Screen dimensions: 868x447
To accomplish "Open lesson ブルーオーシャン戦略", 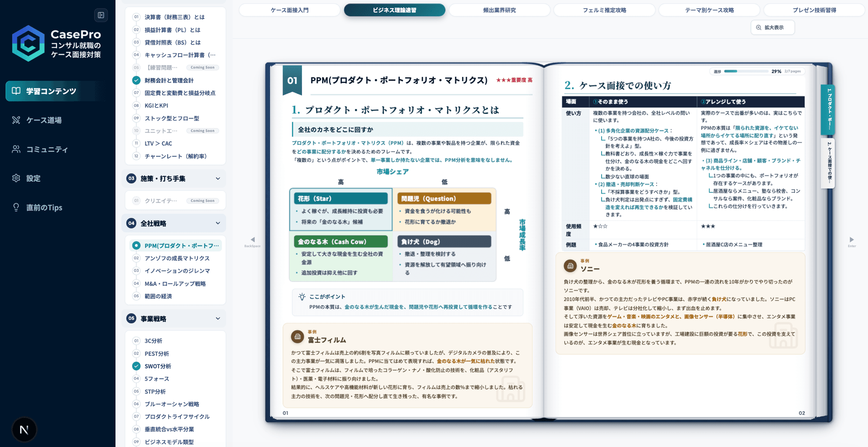I will pyautogui.click(x=172, y=404).
